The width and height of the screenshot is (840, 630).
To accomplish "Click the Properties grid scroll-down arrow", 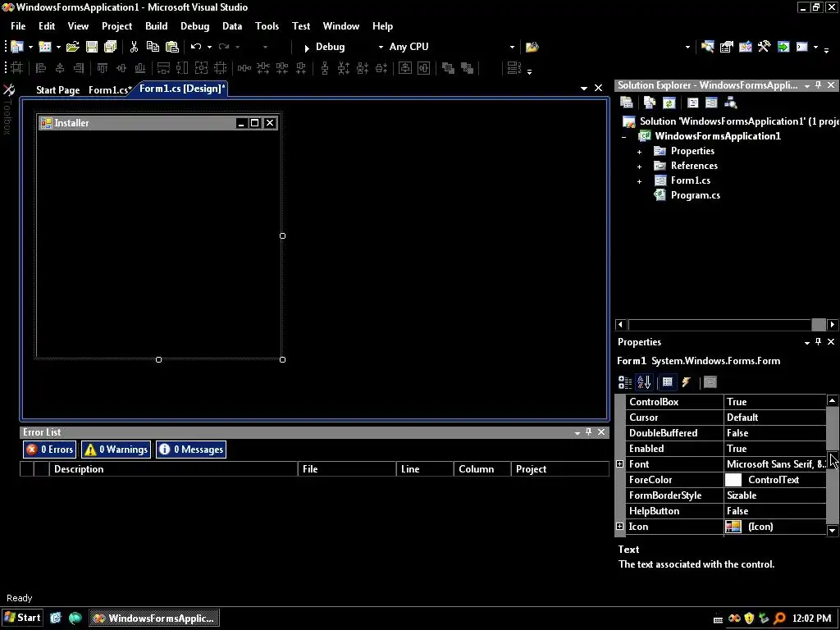I will click(832, 531).
